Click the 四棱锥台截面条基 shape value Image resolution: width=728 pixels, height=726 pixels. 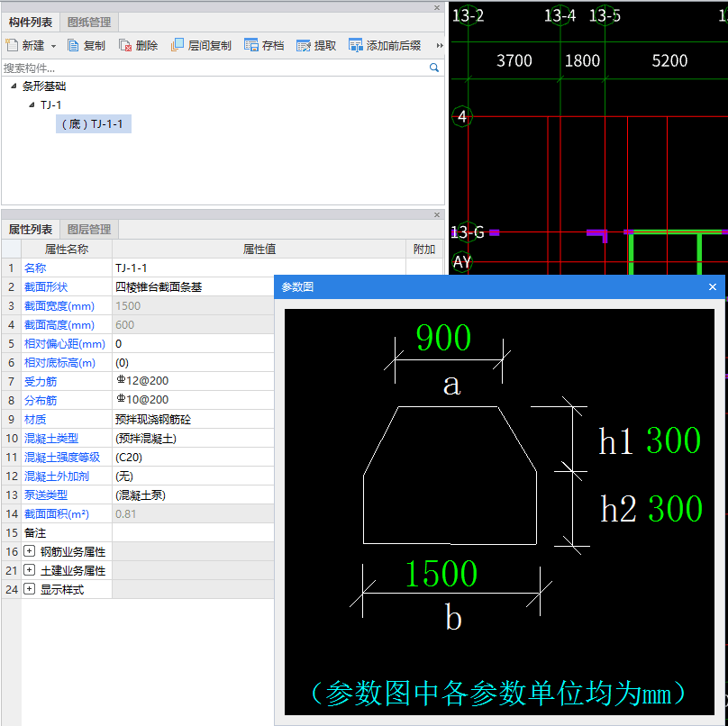[159, 286]
